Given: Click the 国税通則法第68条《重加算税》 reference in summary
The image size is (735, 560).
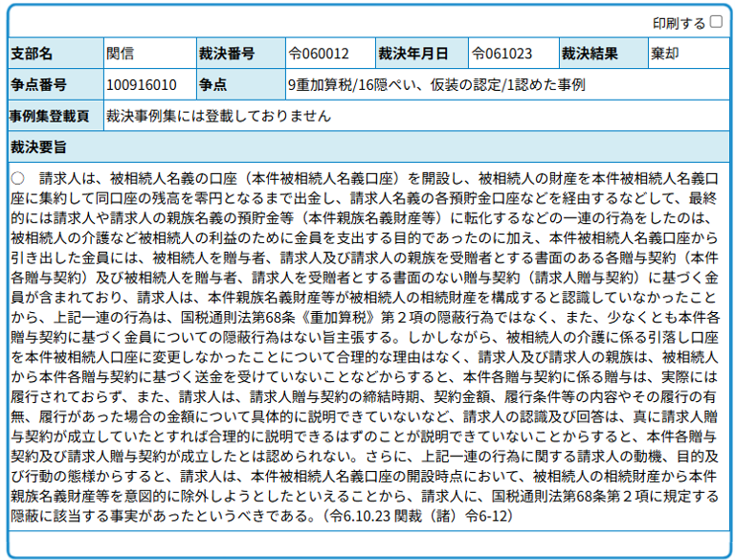Looking at the screenshot, I should [278, 318].
